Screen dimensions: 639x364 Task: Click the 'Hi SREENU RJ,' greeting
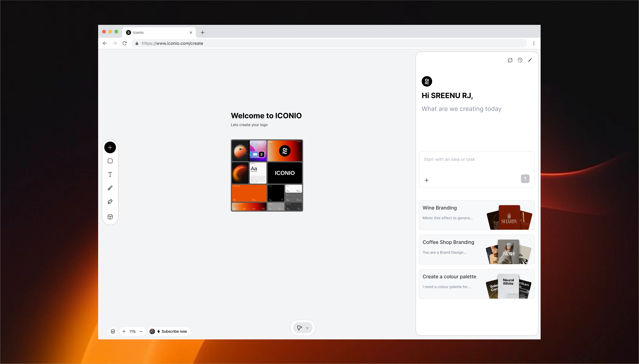pos(447,96)
